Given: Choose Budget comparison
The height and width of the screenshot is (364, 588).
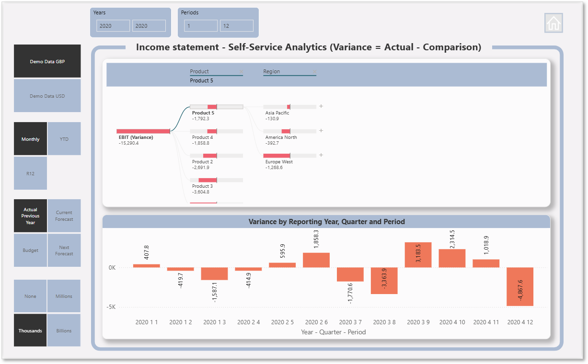Looking at the screenshot, I should 31,250.
